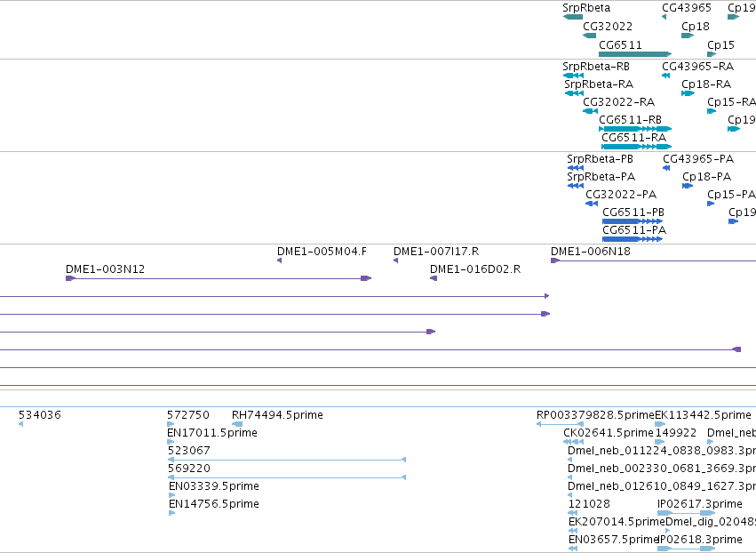Select the CG6511-PA protein bar
The height and width of the screenshot is (553, 756).
click(633, 239)
